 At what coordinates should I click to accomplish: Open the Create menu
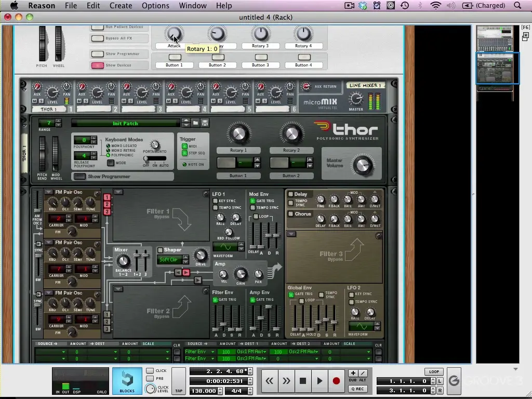(x=121, y=5)
